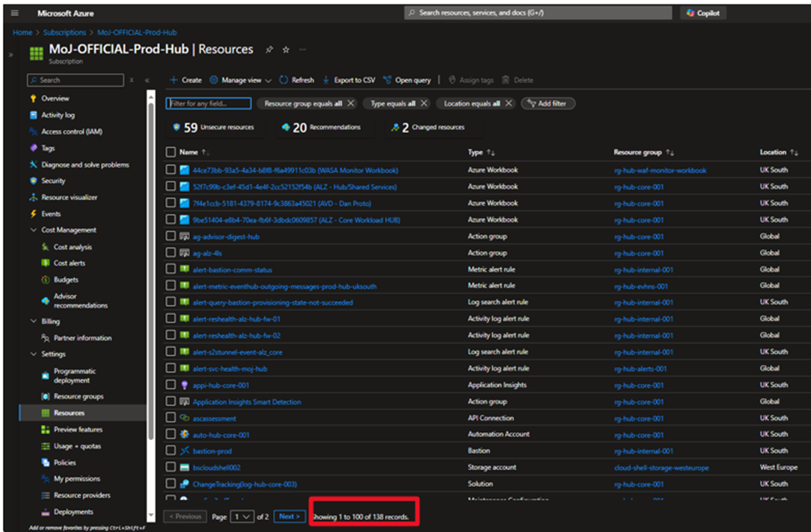Open the Azure portal hamburger menu

tap(14, 13)
